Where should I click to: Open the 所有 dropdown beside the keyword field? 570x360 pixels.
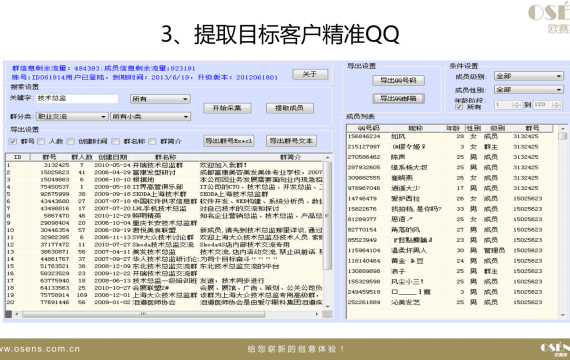click(160, 99)
